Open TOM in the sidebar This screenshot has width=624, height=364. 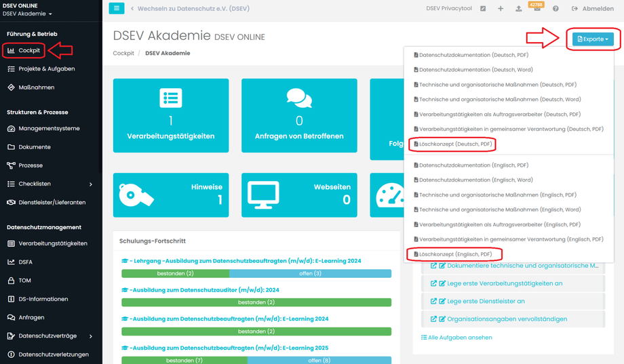(x=19, y=281)
